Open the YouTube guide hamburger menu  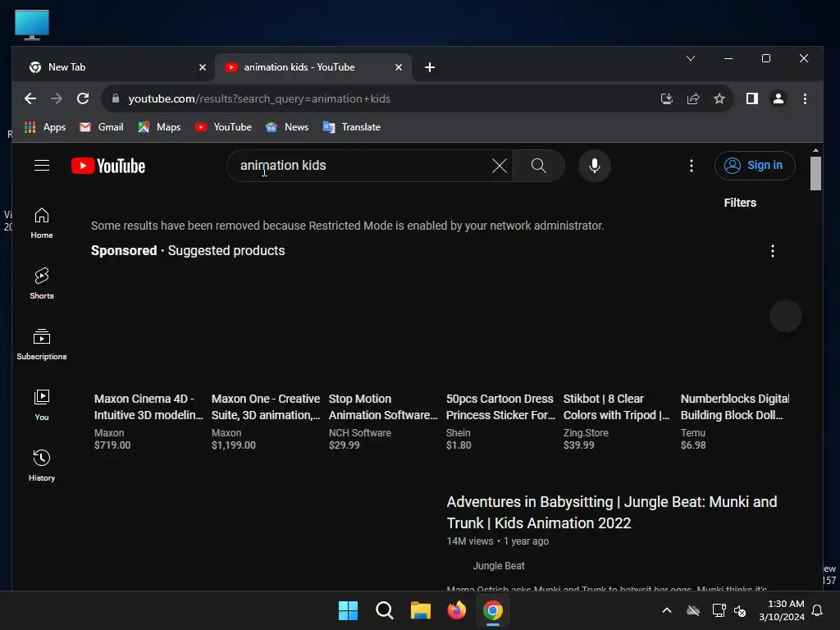pos(42,166)
